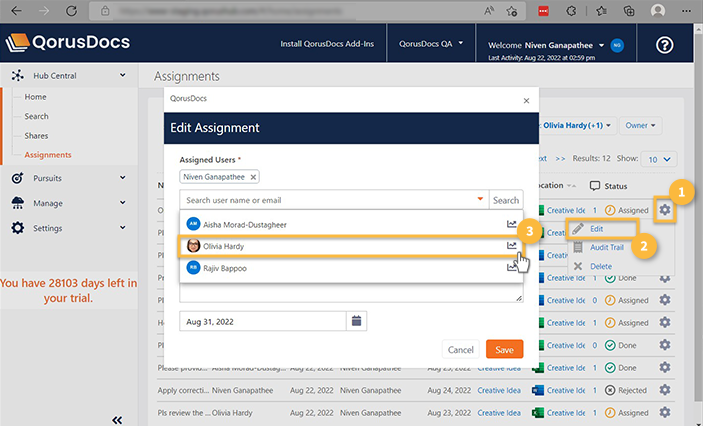Viewport: 703px width, 426px height.
Task: Click the Cancel button
Action: tap(460, 350)
